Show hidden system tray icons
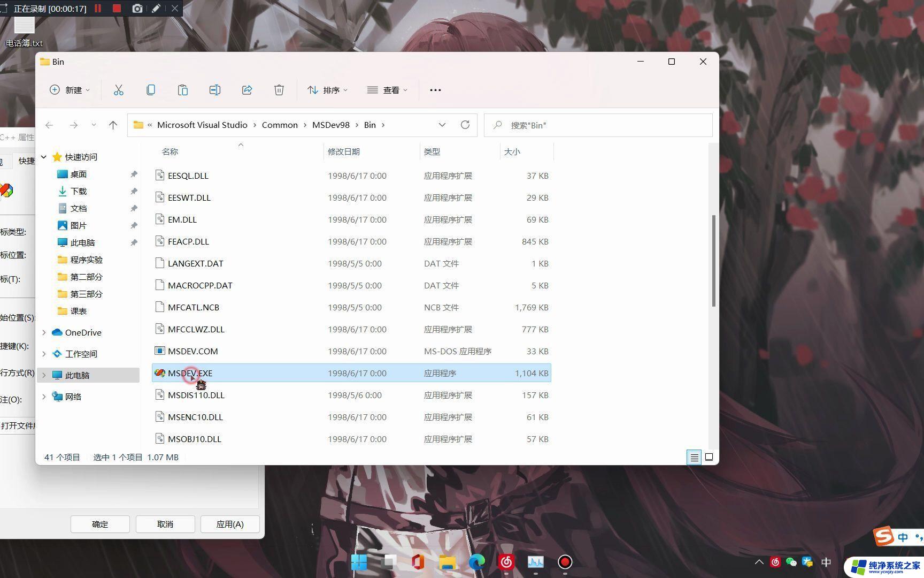The image size is (924, 578). [759, 562]
